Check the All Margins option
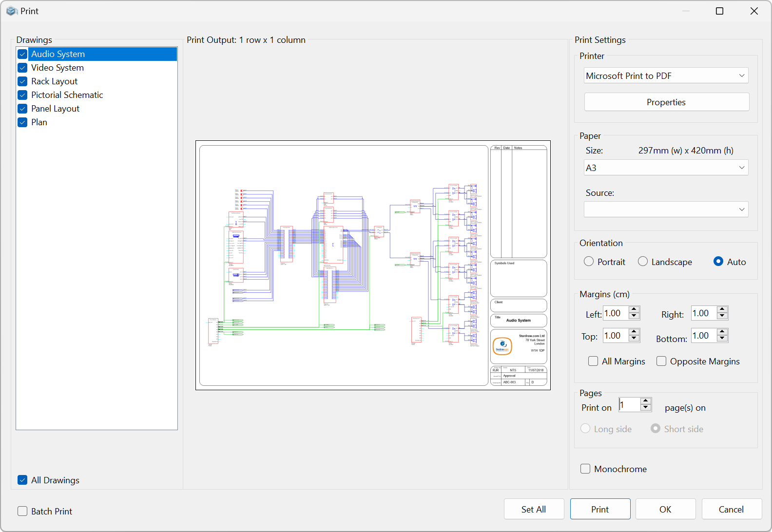This screenshot has height=532, width=772. pyautogui.click(x=593, y=361)
